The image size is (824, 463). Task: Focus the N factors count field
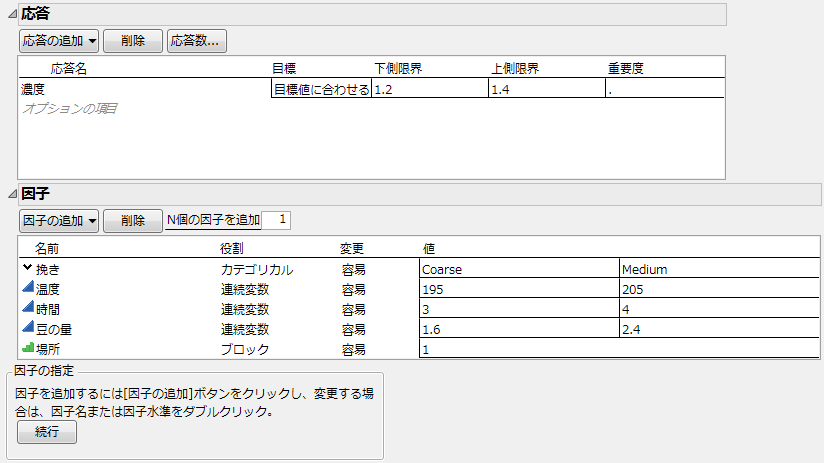point(276,220)
